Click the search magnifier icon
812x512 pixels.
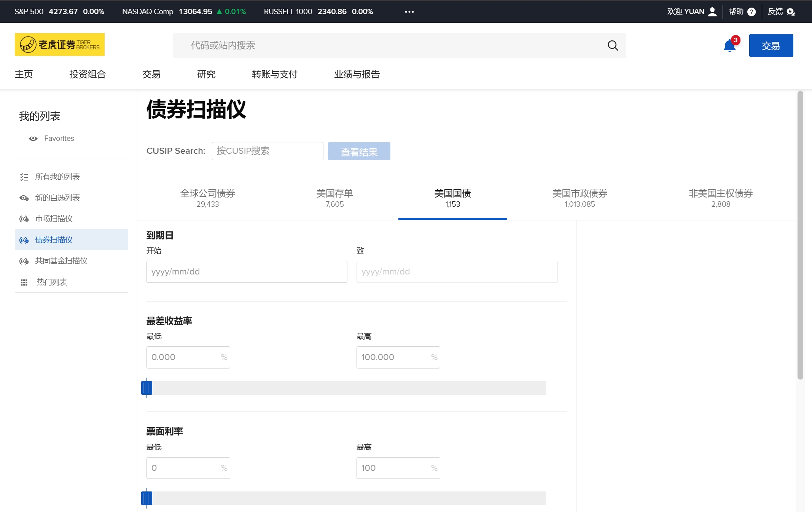(x=613, y=46)
